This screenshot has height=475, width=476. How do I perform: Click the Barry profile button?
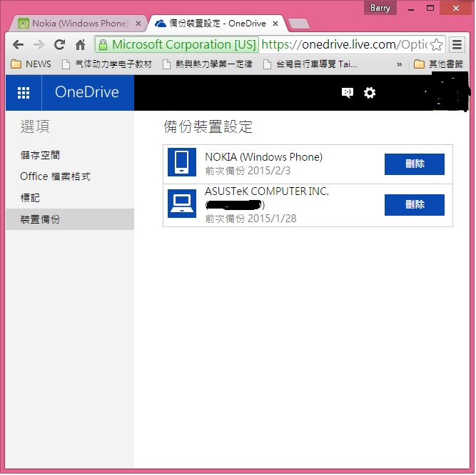click(380, 8)
